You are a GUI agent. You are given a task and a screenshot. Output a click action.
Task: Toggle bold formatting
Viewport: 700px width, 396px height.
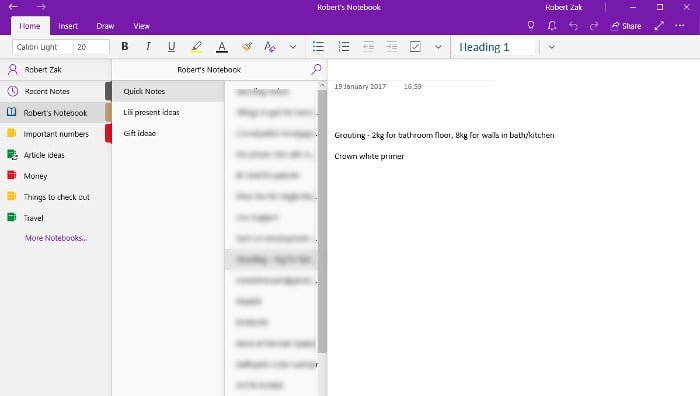point(125,46)
